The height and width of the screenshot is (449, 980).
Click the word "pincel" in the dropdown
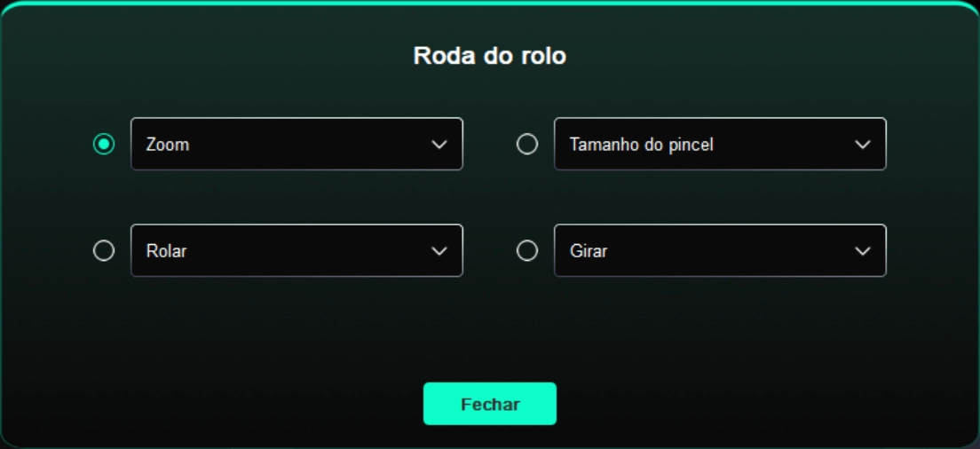[x=691, y=145]
